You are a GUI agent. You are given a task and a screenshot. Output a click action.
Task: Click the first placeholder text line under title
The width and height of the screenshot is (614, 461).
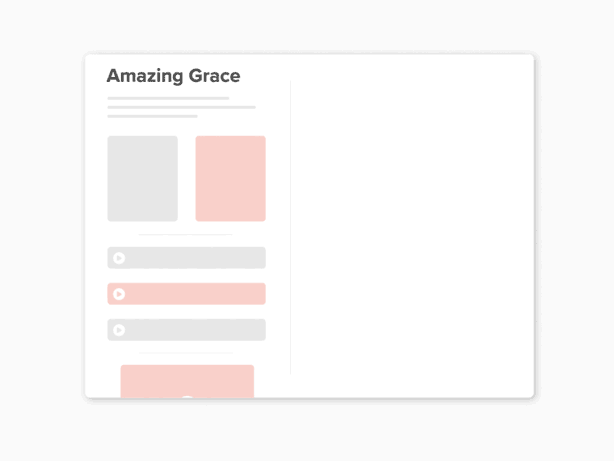point(168,98)
